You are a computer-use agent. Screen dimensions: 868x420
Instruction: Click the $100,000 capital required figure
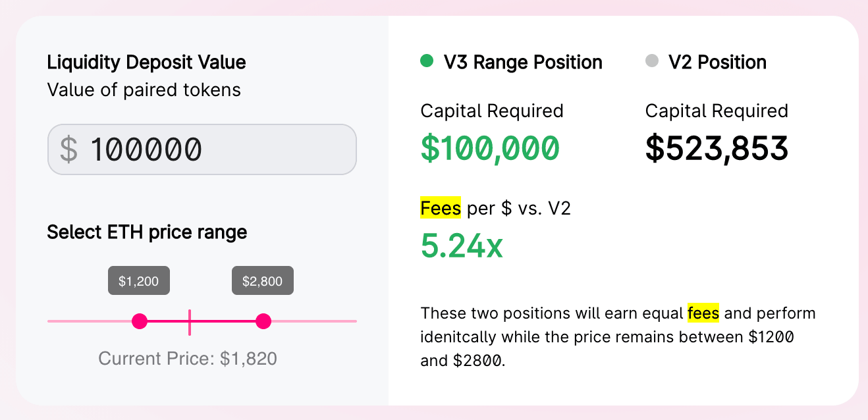[490, 149]
